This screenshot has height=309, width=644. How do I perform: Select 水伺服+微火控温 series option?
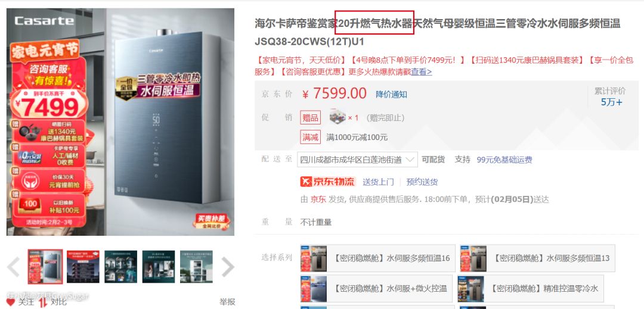click(376, 289)
